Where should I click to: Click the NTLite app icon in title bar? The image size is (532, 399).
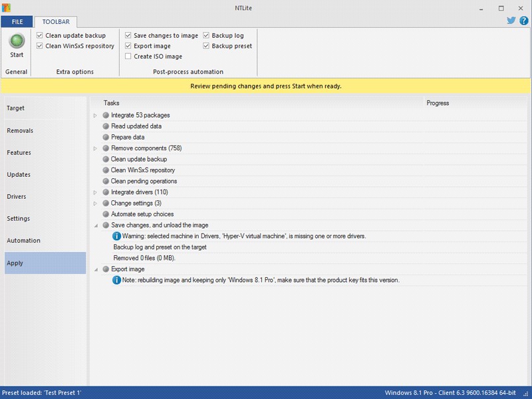coord(7,8)
